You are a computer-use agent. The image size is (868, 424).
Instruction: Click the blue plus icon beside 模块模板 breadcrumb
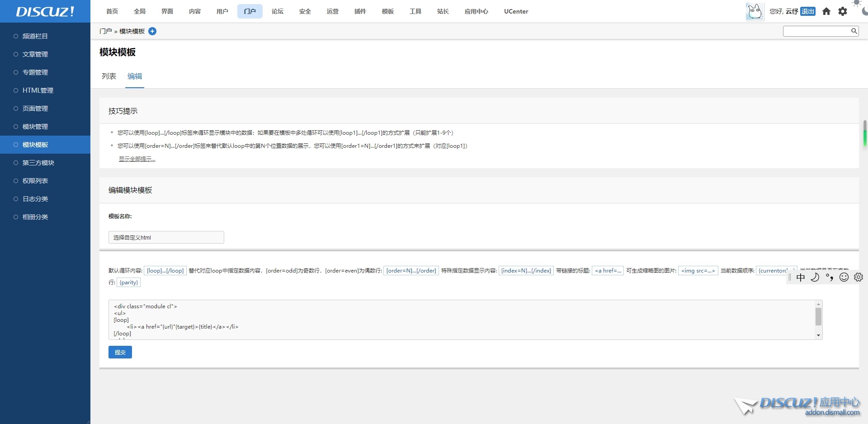[152, 31]
